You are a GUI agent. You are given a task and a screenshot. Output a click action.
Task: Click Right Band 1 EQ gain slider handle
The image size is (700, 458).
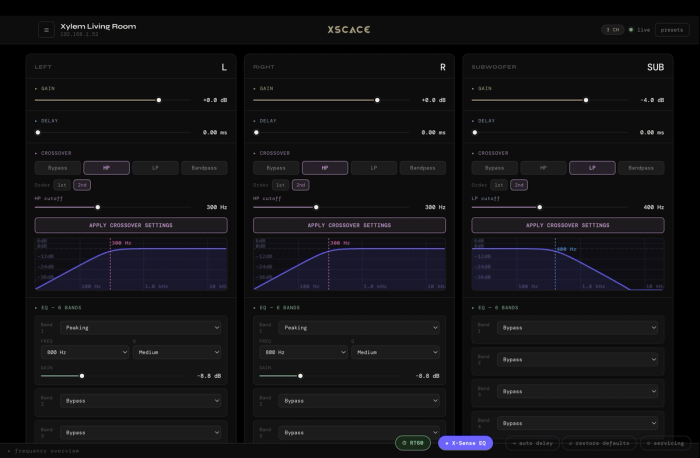point(300,376)
